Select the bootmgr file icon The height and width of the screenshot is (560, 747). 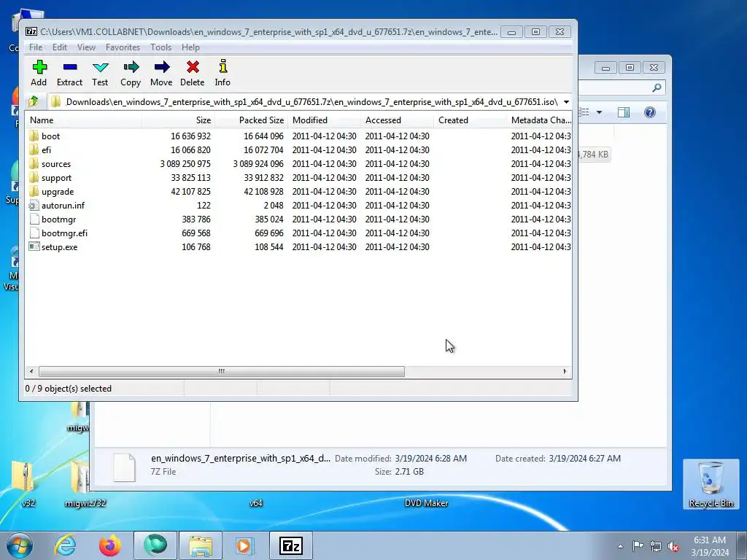[34, 219]
